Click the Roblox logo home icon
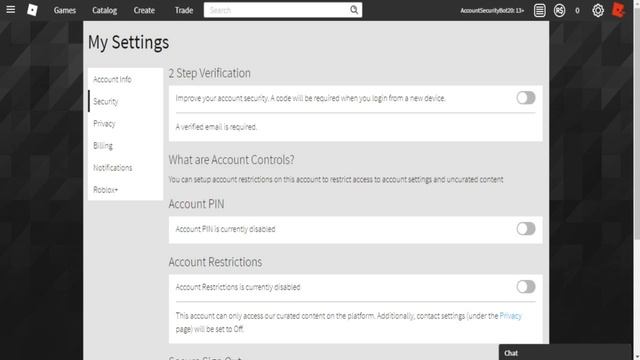 (32, 10)
